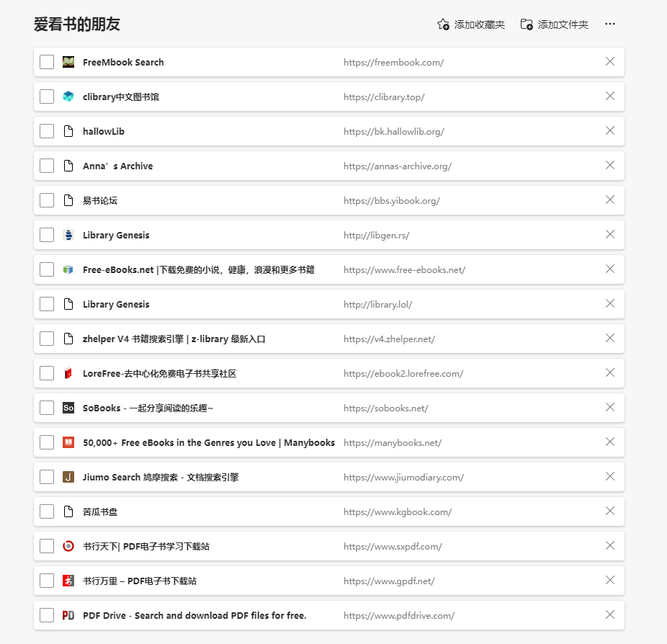Delete the PDF Drive favorite

pyautogui.click(x=610, y=614)
